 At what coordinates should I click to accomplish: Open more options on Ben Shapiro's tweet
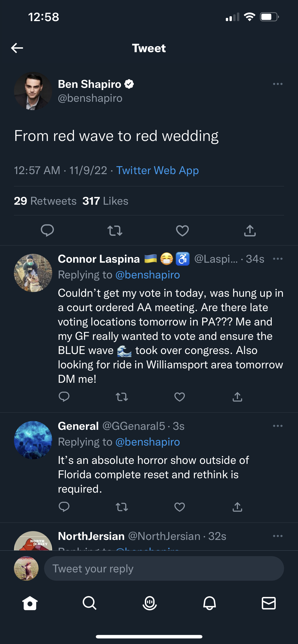(278, 84)
